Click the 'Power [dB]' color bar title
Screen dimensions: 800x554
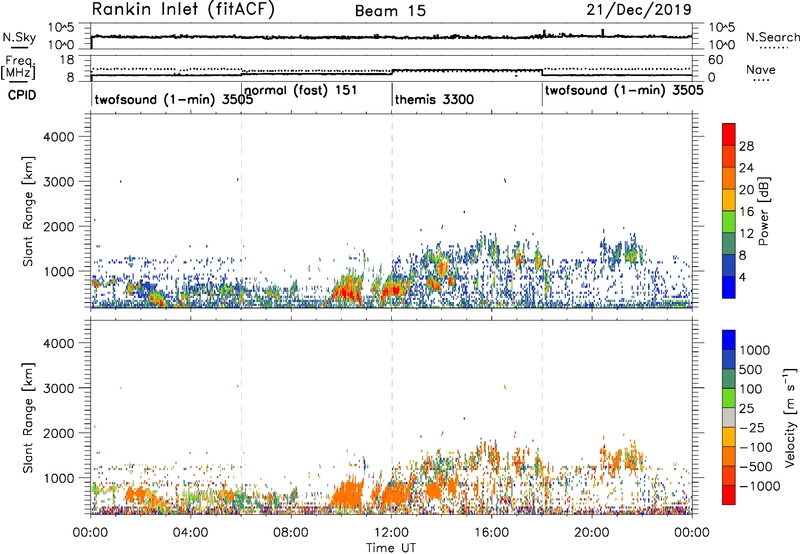[763, 211]
